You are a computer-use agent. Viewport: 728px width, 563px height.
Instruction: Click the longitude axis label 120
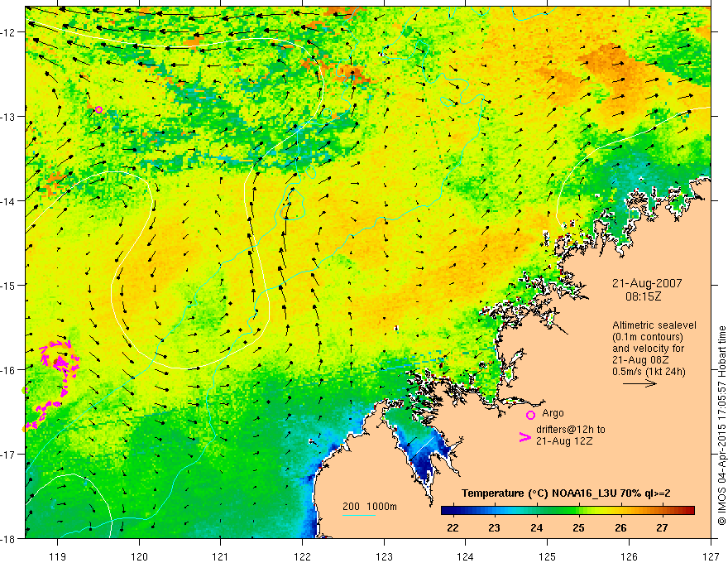[139, 556]
